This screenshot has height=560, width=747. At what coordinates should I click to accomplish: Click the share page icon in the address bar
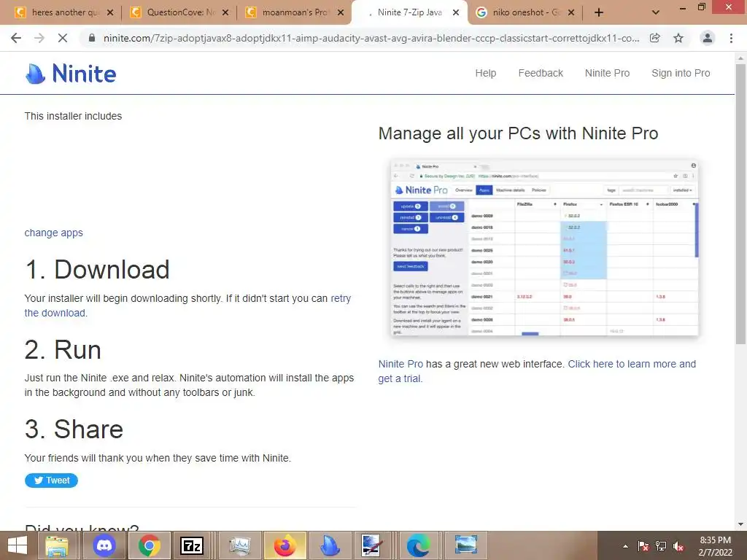point(655,38)
